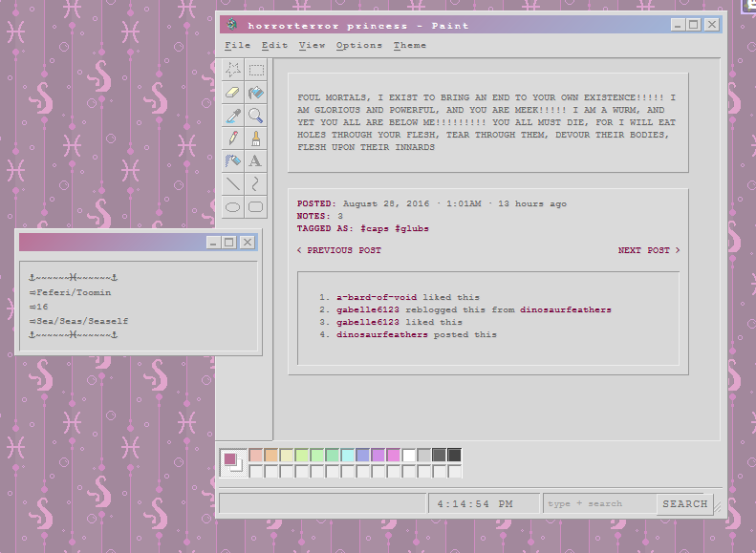Select the Curve tool
756x553 pixels.
click(x=256, y=184)
